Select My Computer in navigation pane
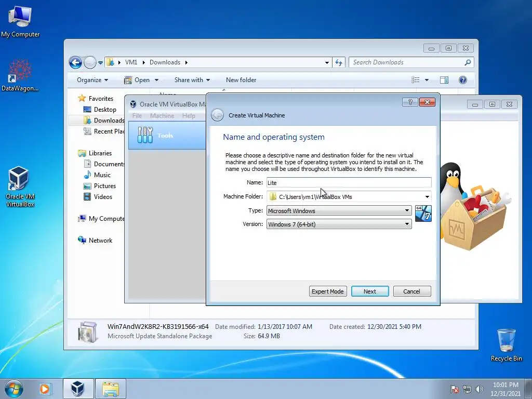The image size is (532, 399). click(101, 219)
